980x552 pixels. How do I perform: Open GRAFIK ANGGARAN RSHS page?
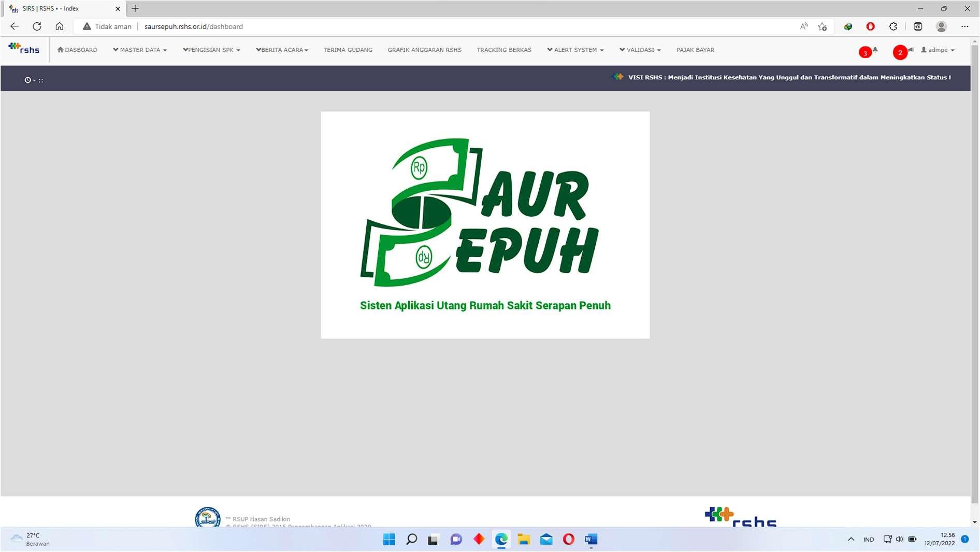(x=424, y=50)
